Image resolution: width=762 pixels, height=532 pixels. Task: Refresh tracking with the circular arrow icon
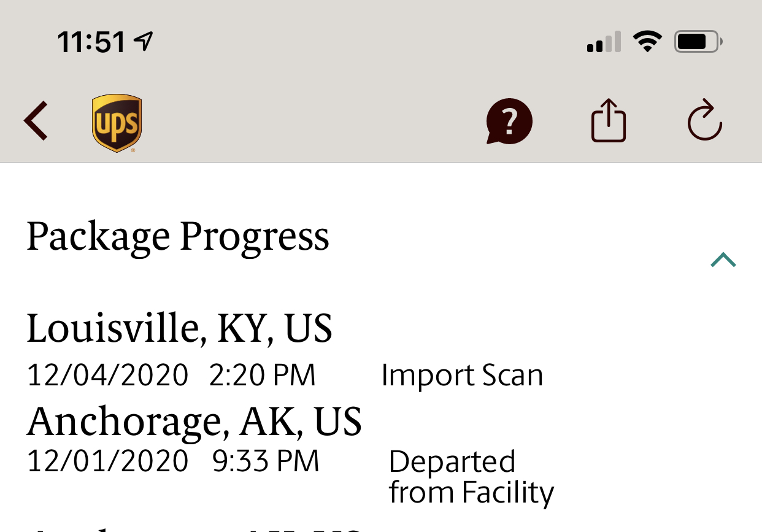[x=705, y=120]
